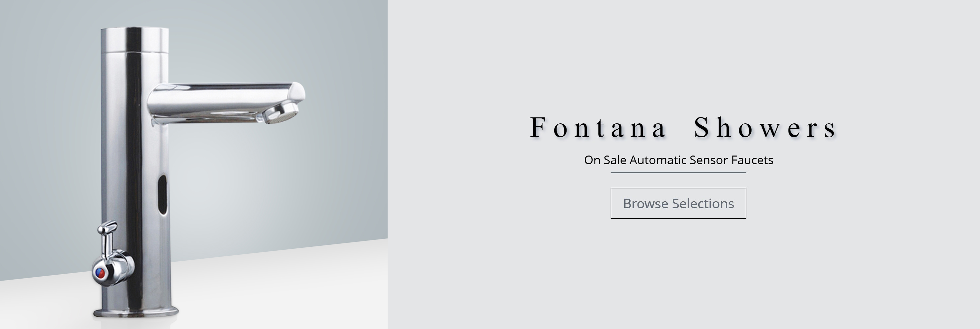The width and height of the screenshot is (980, 329).
Task: Click the word Faucets in the subtitle
Action: pos(752,160)
